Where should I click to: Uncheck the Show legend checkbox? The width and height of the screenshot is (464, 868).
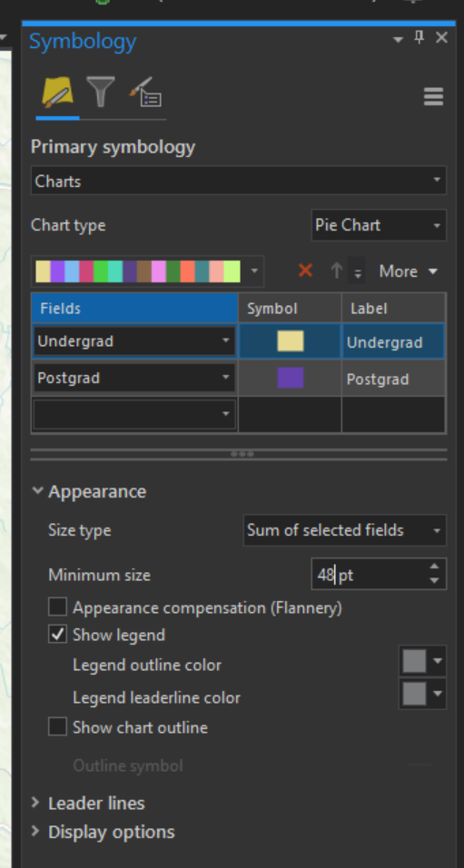coord(57,635)
